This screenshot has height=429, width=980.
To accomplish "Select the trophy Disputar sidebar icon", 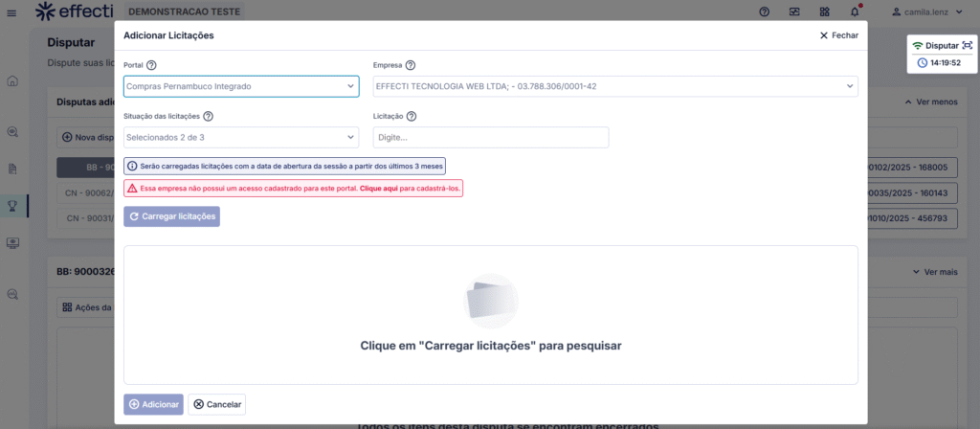I will 12,204.
